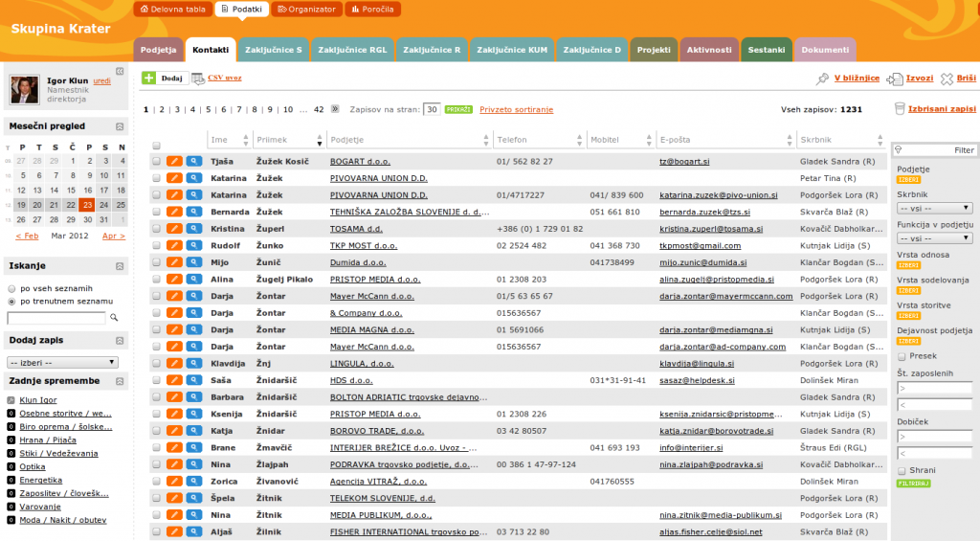Open the Funkcija v podjetju dropdown
This screenshot has width=980, height=541.
coord(934,238)
